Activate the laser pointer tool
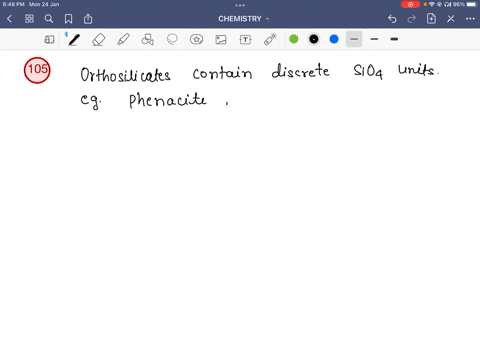This screenshot has width=480, height=360. click(270, 39)
